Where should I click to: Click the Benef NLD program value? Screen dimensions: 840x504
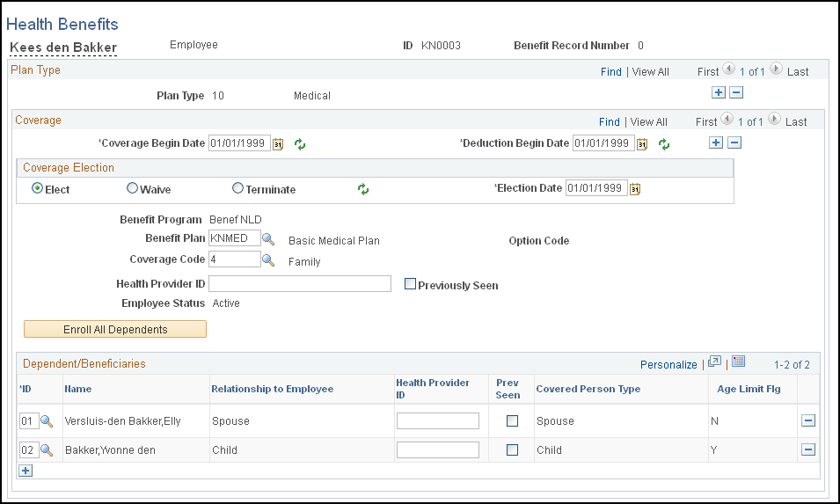236,220
